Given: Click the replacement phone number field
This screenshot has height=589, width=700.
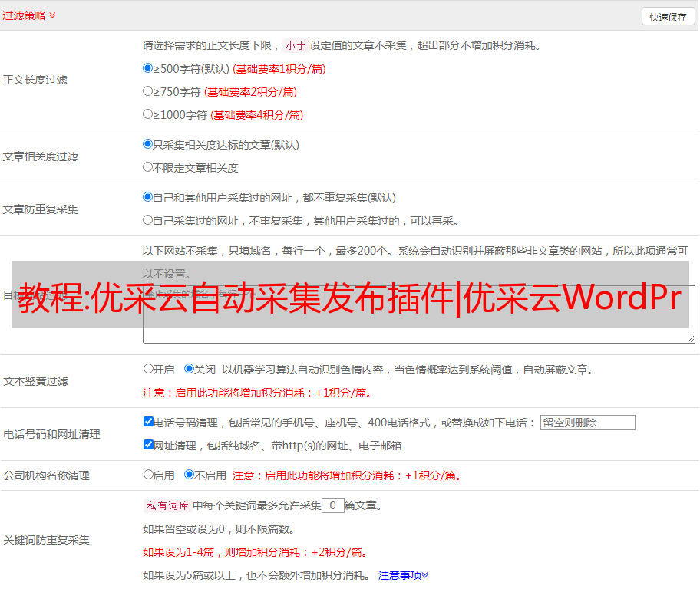Looking at the screenshot, I should click(587, 423).
